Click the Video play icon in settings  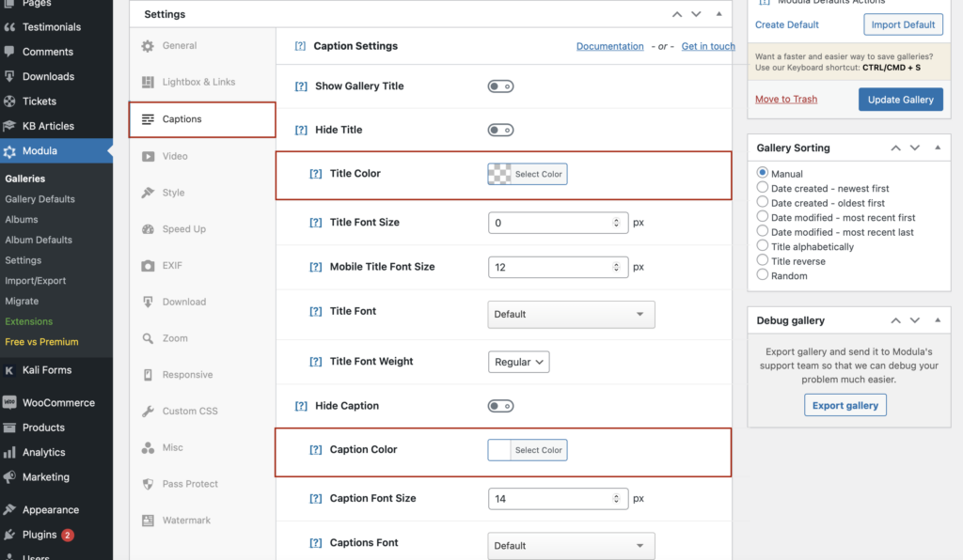[x=148, y=156]
